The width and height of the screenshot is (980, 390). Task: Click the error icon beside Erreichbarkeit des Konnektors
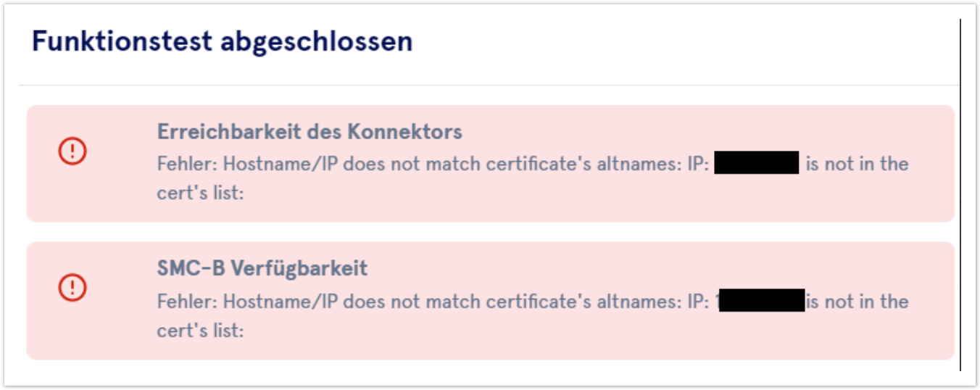[x=72, y=151]
